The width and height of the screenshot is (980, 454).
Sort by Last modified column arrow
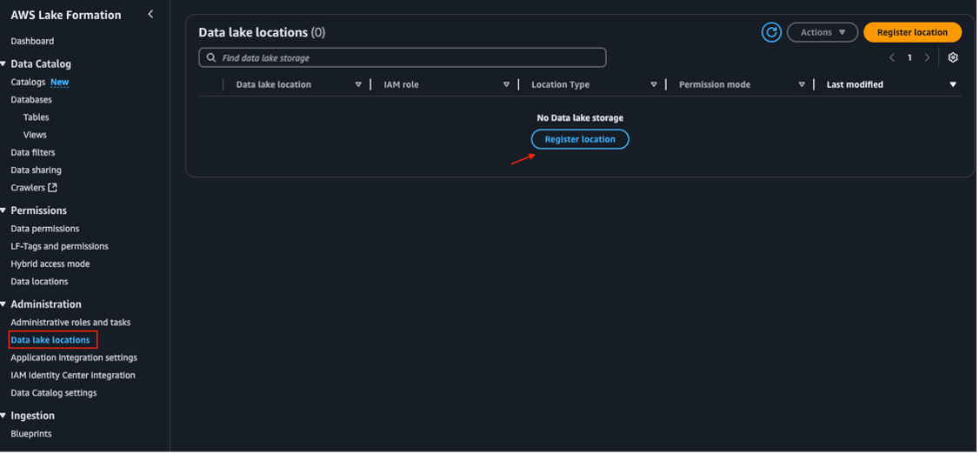(953, 84)
